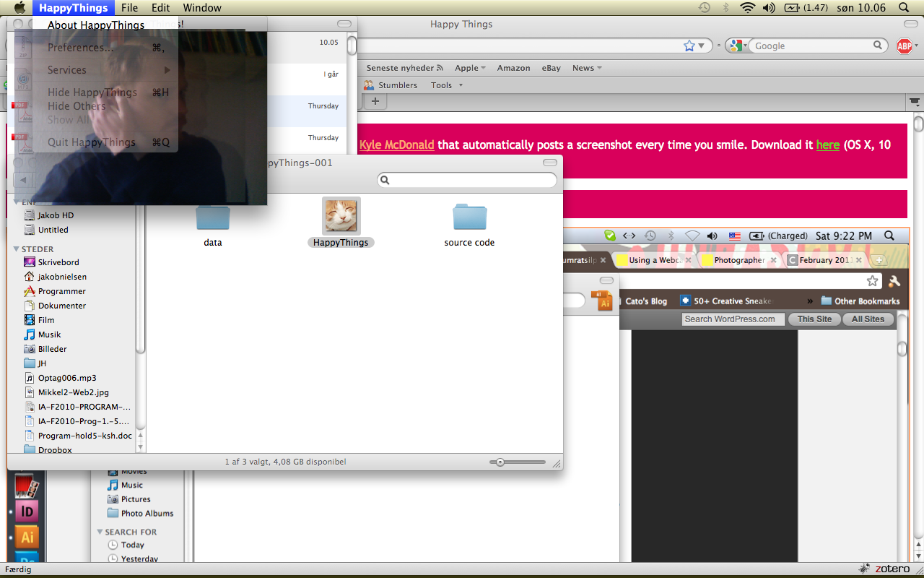This screenshot has width=924, height=578.
Task: Open the source code folder
Action: pyautogui.click(x=469, y=217)
